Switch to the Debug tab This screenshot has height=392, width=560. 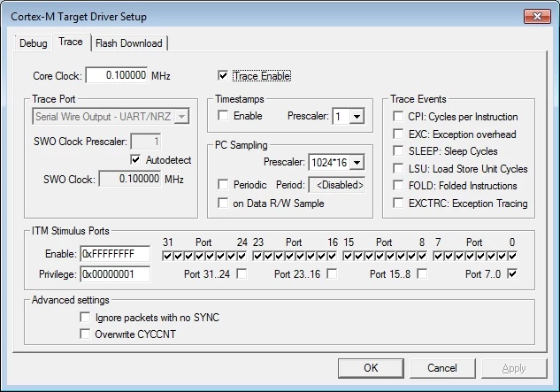click(34, 43)
